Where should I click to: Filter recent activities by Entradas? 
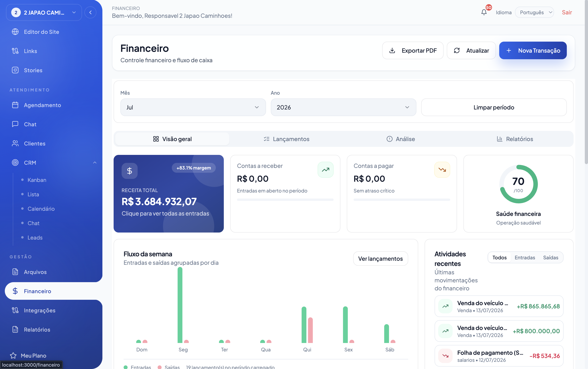click(x=525, y=258)
